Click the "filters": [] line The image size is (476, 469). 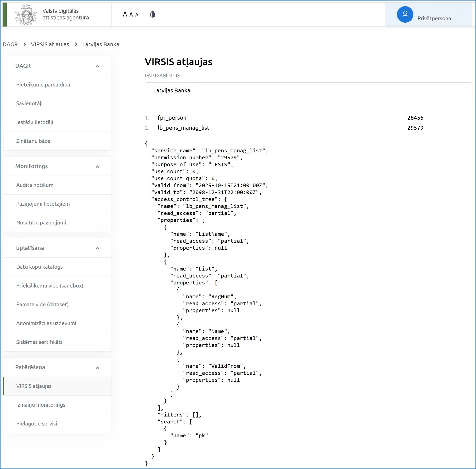coord(180,415)
